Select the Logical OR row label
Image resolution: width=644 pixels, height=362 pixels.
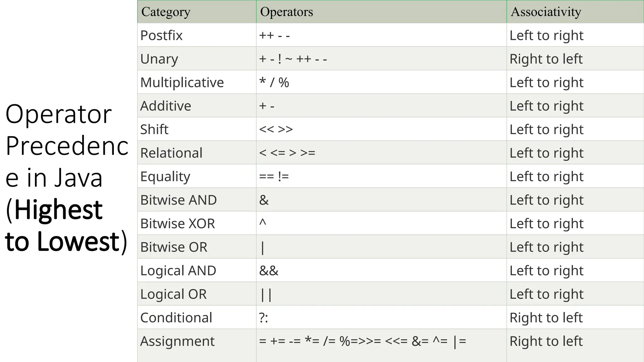[x=173, y=294]
